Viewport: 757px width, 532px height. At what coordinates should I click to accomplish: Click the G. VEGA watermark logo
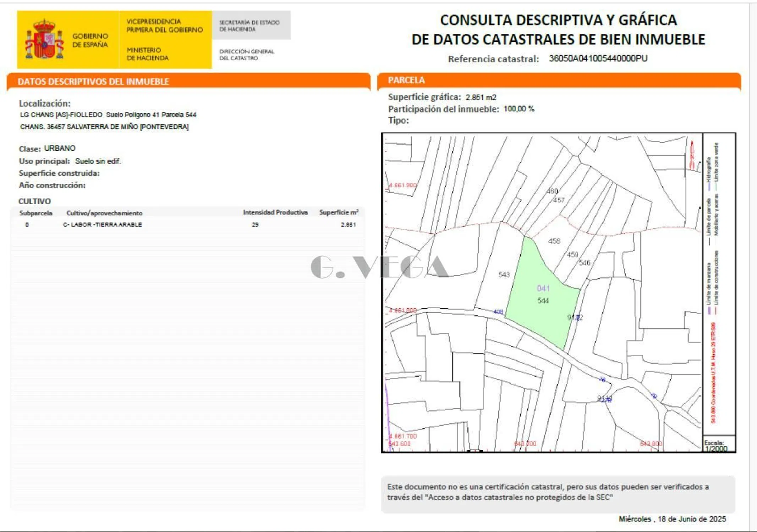point(379,267)
